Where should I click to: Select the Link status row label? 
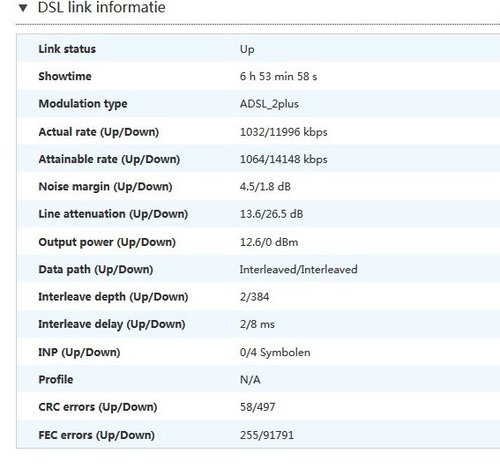[x=67, y=49]
